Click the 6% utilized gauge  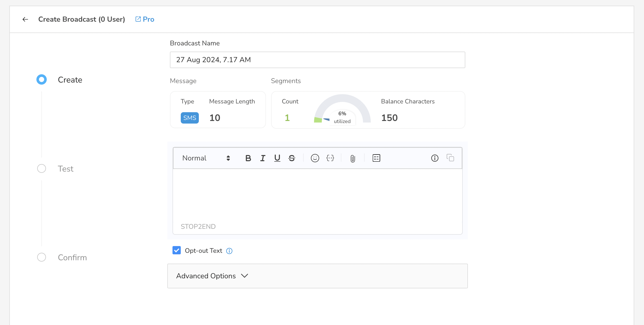click(342, 109)
